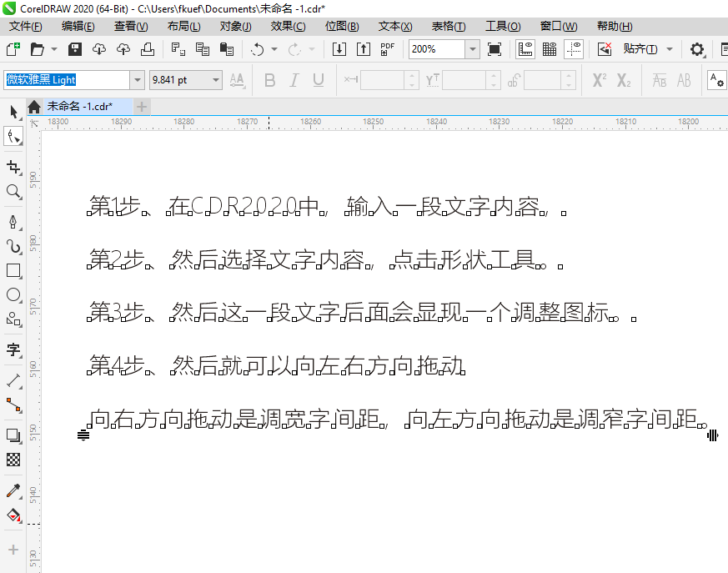This screenshot has width=728, height=573.
Task: Toggle superscript X²
Action: click(600, 80)
